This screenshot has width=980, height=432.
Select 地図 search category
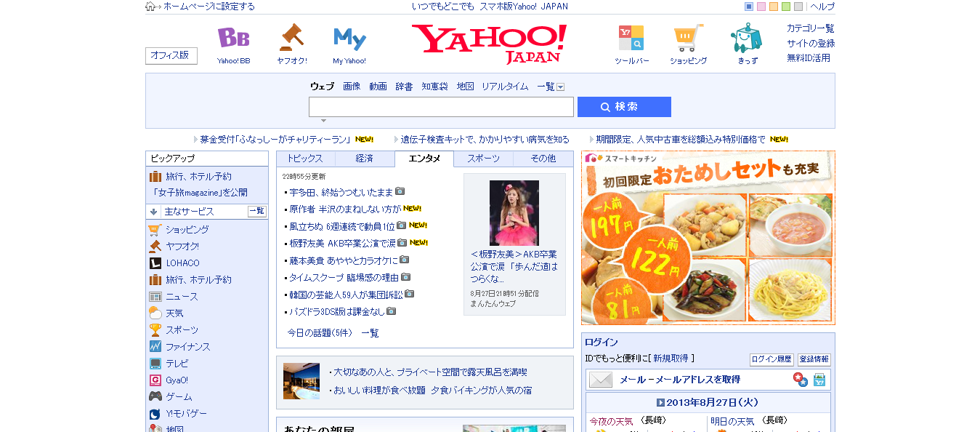[465, 87]
